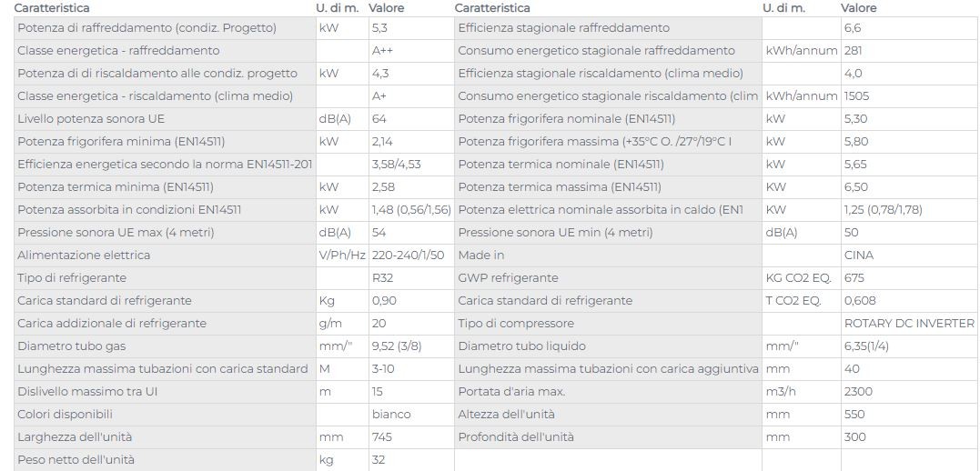Click the "Profondità dell'unità" label
The height and width of the screenshot is (471, 980).
[x=516, y=437]
